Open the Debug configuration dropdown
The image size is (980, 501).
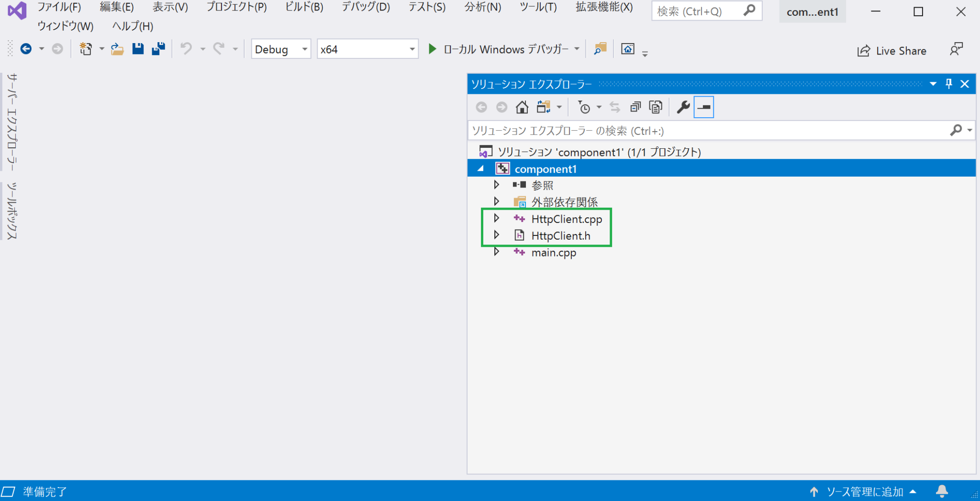[305, 48]
